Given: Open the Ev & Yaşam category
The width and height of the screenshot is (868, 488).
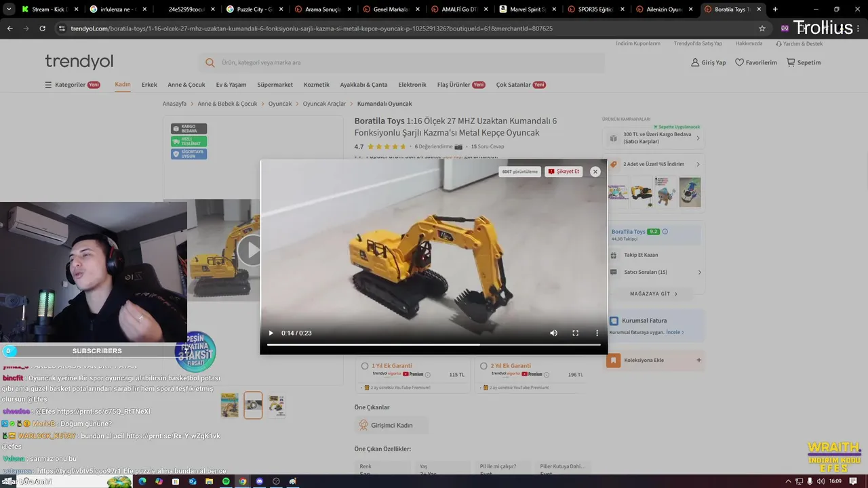Looking at the screenshot, I should (x=231, y=85).
